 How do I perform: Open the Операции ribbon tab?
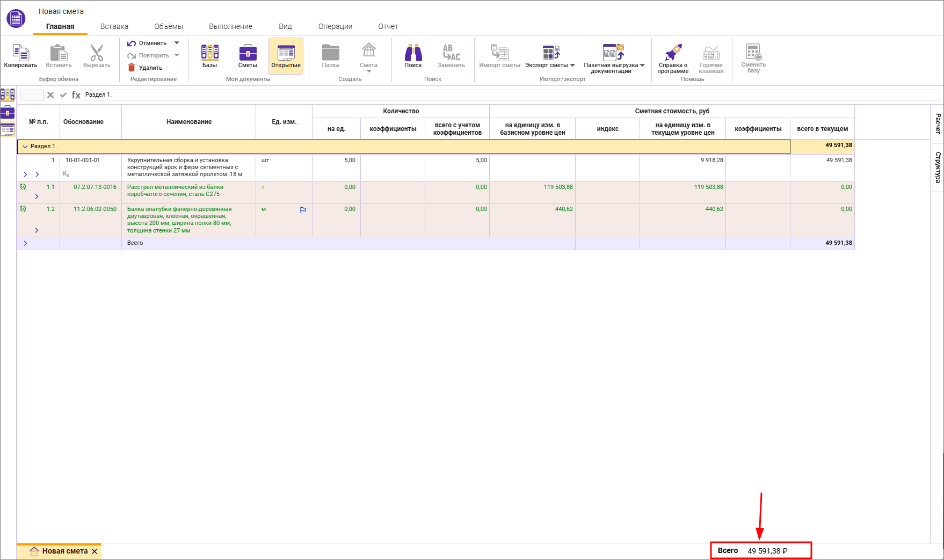335,26
